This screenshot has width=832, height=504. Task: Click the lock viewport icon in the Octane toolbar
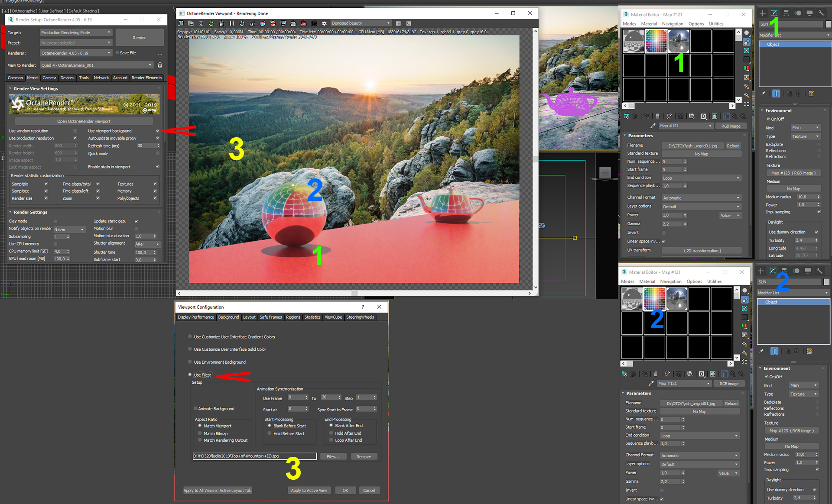pos(221,23)
